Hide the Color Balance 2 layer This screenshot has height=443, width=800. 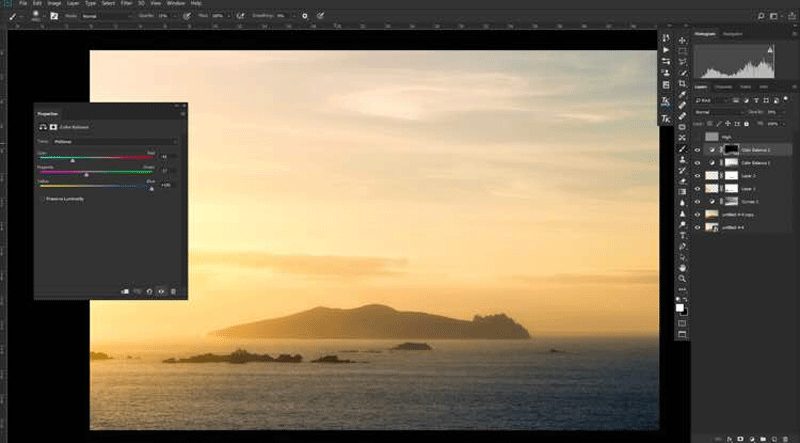697,149
